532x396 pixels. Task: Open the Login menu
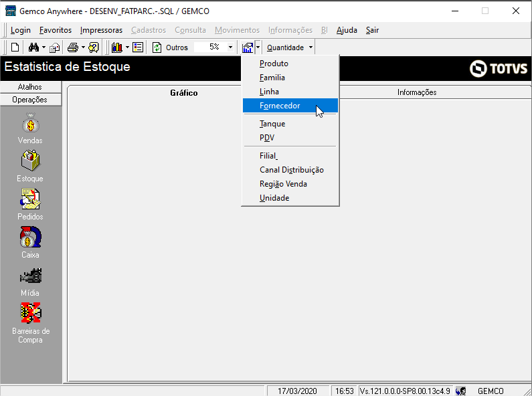20,30
